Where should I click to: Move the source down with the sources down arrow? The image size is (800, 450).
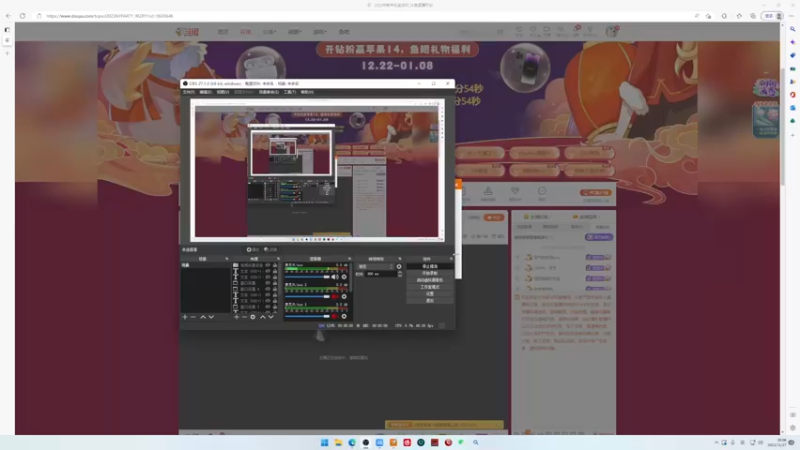[x=271, y=317]
